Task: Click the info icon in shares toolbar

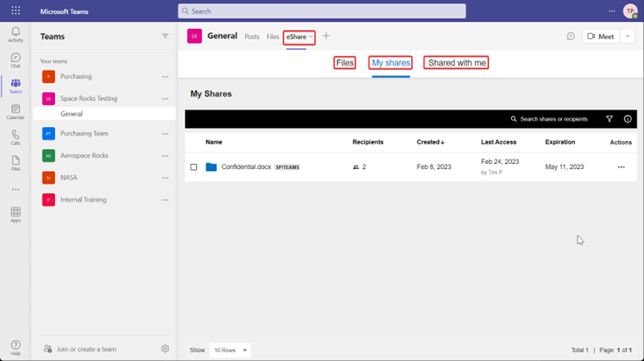Action: 628,119
